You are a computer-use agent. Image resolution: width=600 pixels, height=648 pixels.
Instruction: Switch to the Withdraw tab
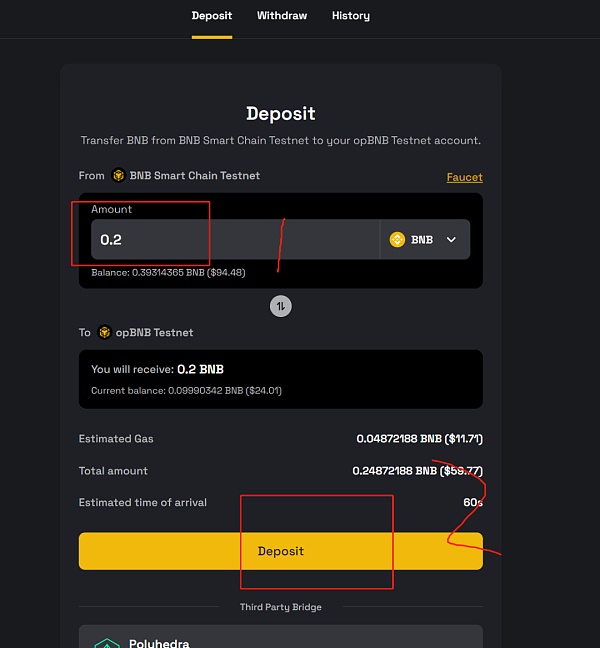(282, 16)
